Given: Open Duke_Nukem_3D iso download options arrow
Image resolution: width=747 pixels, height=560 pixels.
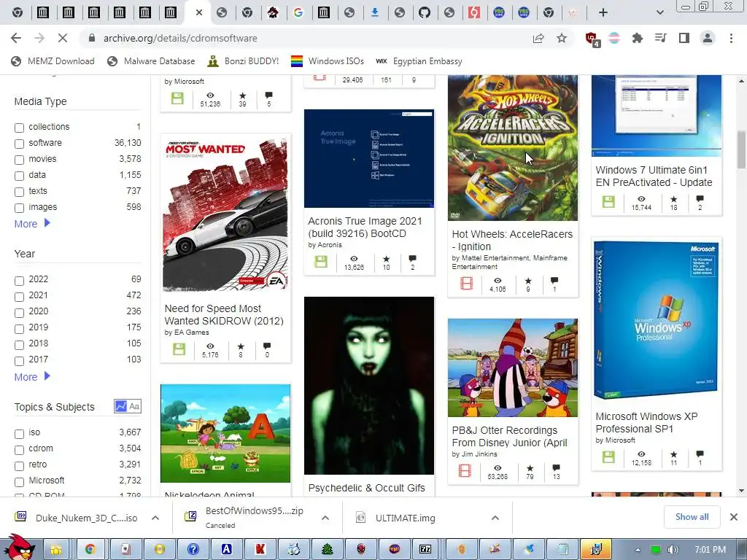Looking at the screenshot, I should (155, 518).
